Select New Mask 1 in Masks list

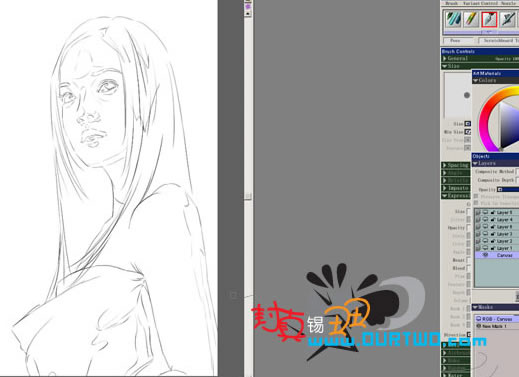coord(497,326)
